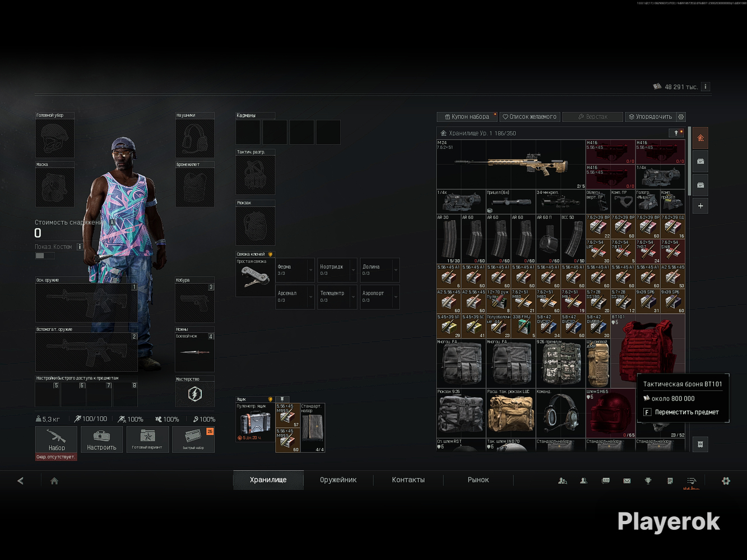This screenshot has height=560, width=747.
Task: Select the 338 FMJ ammo box
Action: [x=523, y=326]
